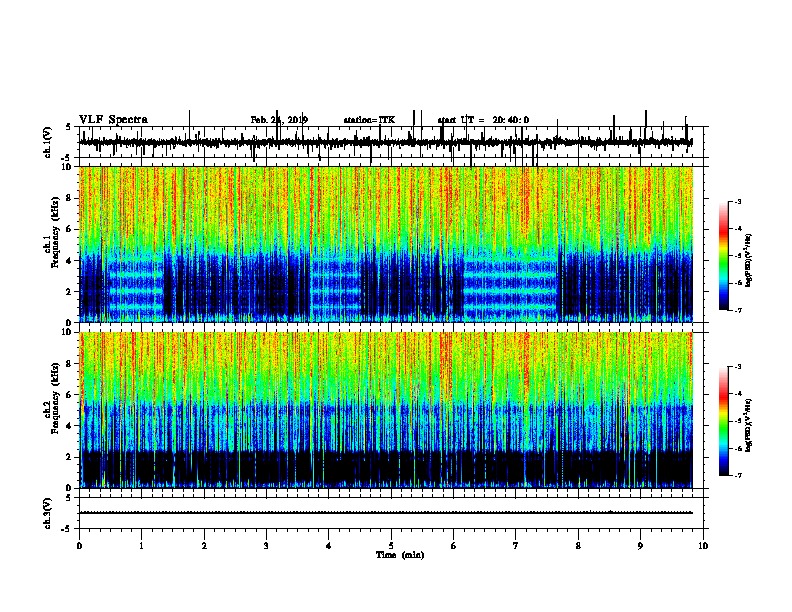Click the "start UT = 20:40:0" header text
The image size is (792, 612).
point(483,120)
